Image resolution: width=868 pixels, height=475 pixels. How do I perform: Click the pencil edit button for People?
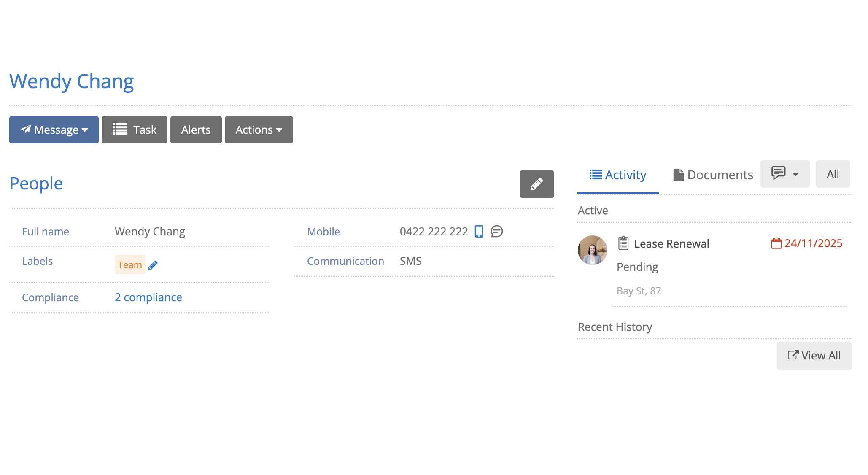tap(537, 184)
